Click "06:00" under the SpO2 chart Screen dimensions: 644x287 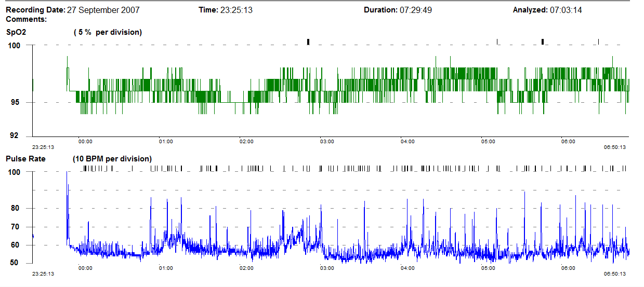tap(569, 142)
